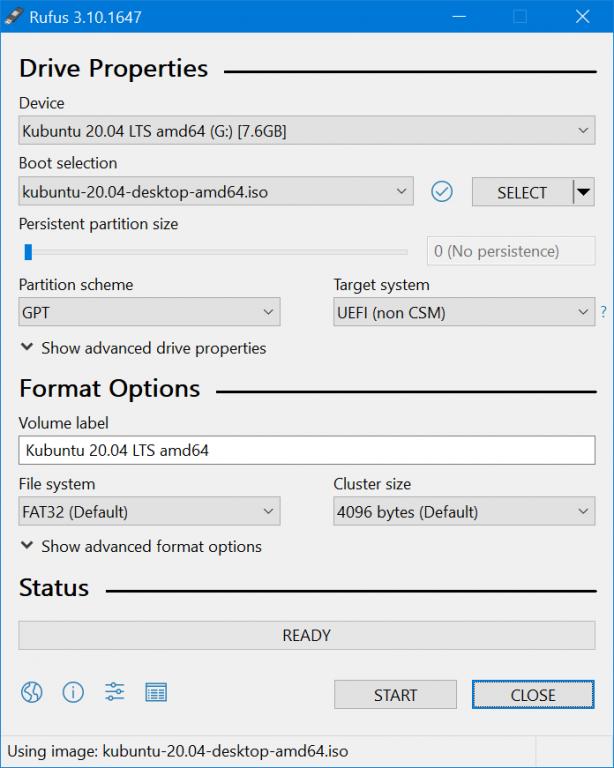The image size is (614, 768).
Task: Expand Show advanced drive properties
Action: (143, 348)
